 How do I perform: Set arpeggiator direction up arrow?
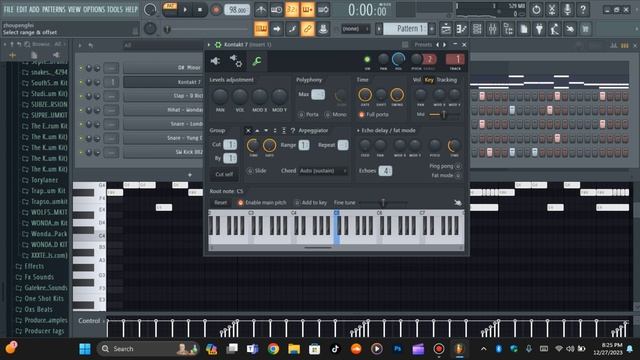[x=257, y=131]
